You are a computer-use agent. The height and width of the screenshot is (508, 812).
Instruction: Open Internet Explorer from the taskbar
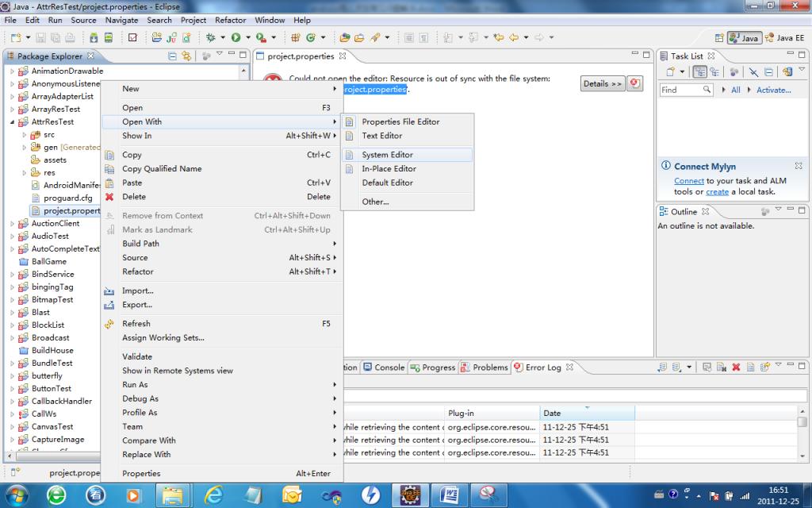pos(213,495)
